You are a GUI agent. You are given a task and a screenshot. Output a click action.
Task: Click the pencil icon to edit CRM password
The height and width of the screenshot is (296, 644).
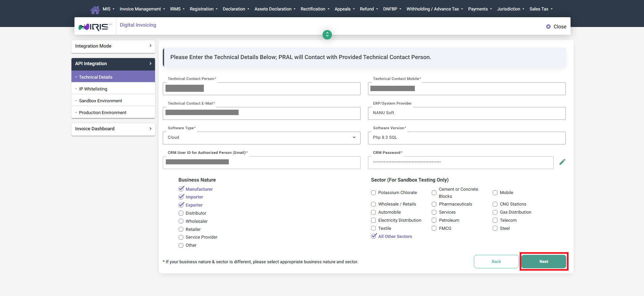point(562,162)
